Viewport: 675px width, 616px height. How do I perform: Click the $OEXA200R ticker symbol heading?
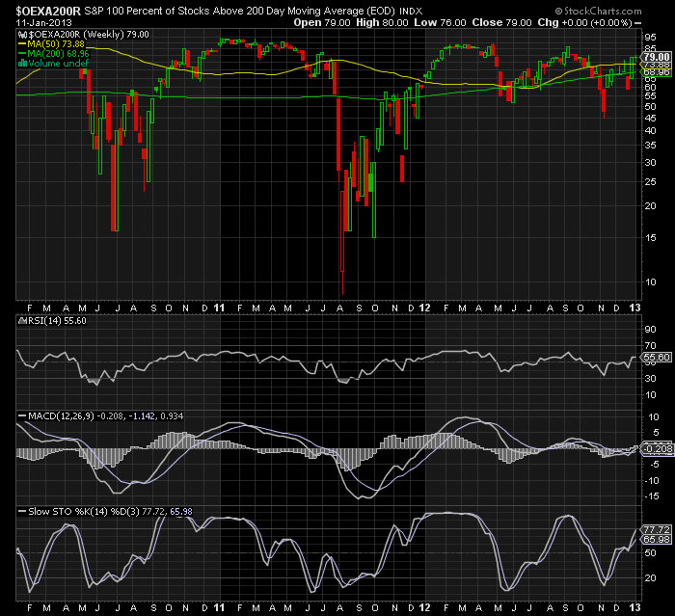click(x=48, y=11)
